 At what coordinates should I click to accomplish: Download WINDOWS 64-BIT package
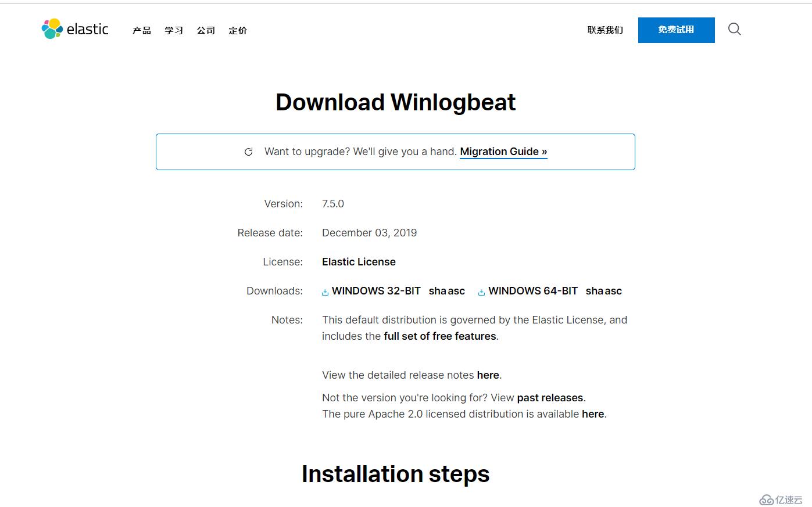(x=533, y=291)
